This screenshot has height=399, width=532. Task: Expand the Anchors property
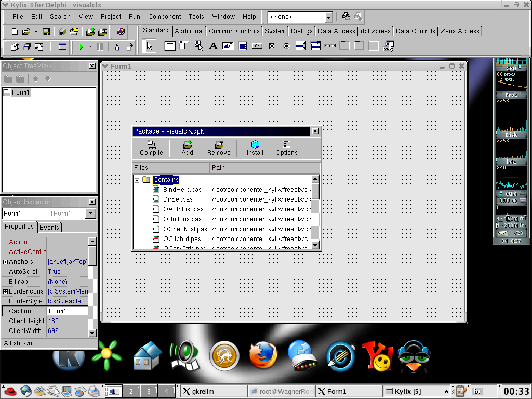point(5,262)
